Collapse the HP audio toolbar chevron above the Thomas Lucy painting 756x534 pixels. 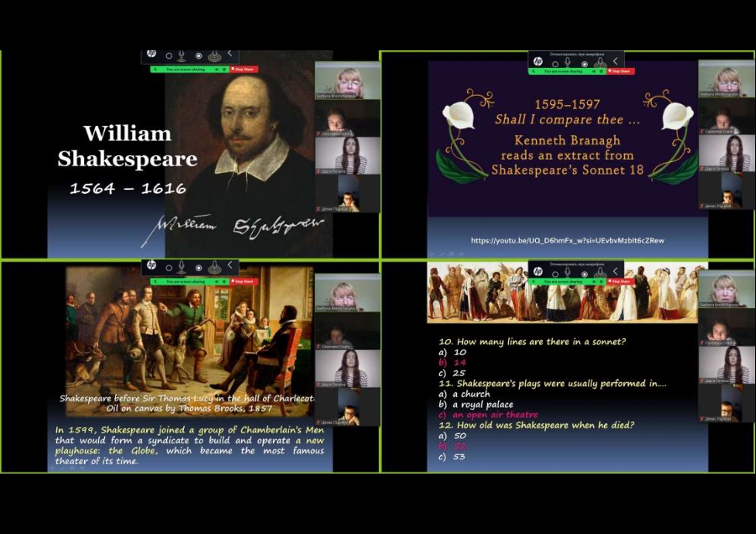pos(230,264)
